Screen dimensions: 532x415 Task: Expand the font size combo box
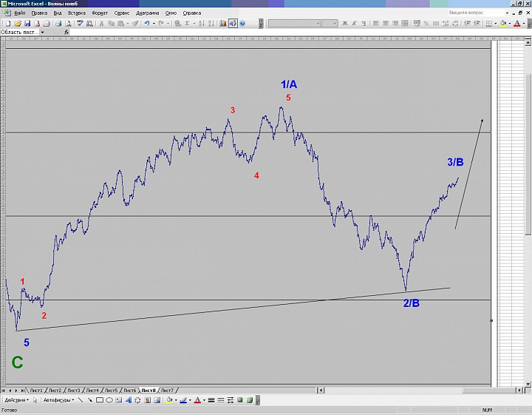tap(335, 23)
